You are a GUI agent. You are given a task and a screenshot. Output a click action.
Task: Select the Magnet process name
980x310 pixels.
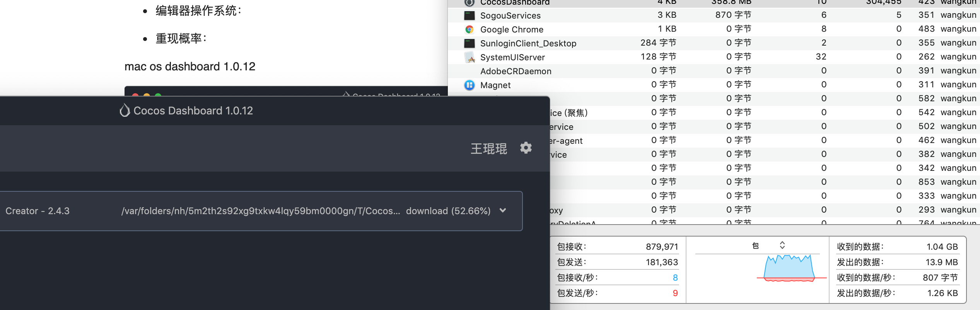coord(495,85)
